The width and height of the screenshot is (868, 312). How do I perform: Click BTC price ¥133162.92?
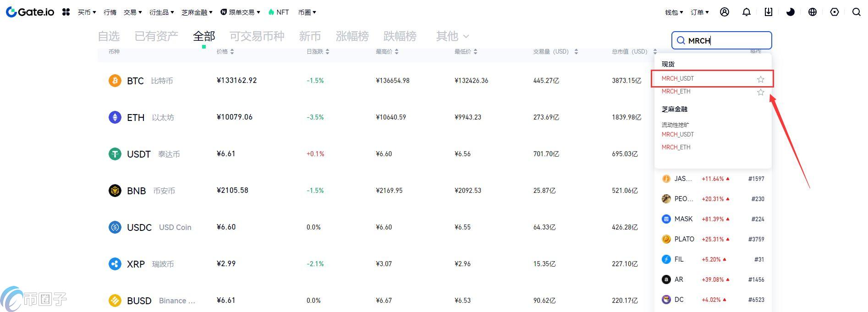[236, 81]
